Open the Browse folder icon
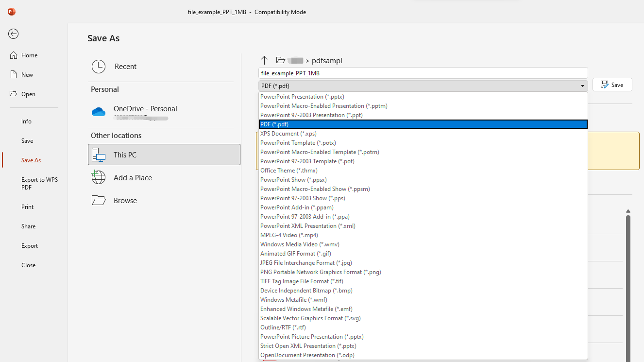 [99, 199]
